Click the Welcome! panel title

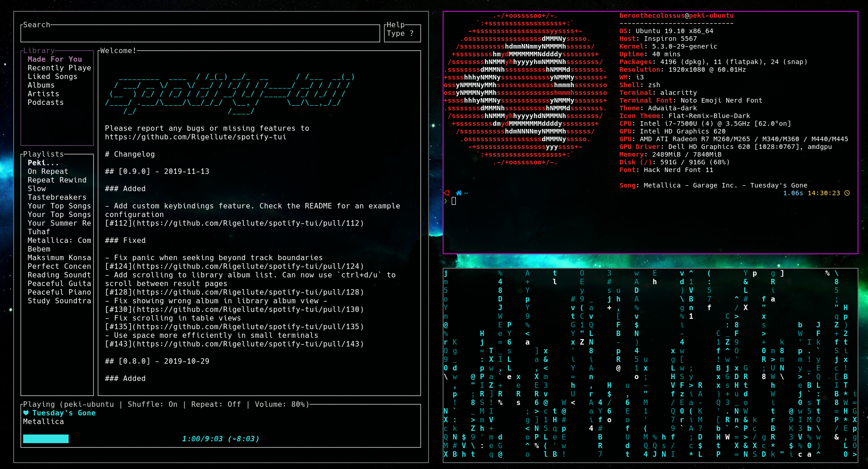click(x=118, y=51)
